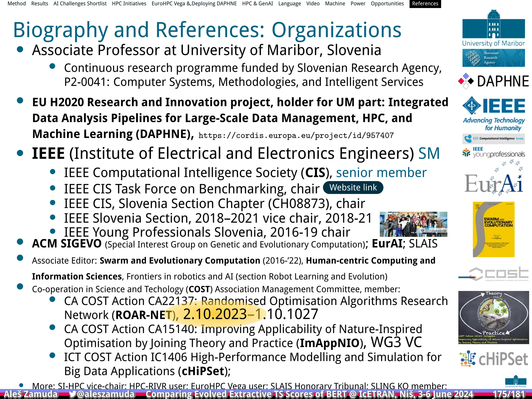This screenshot has height=399, width=532.
Task: Click the slide title Biography and References
Action: (x=207, y=30)
